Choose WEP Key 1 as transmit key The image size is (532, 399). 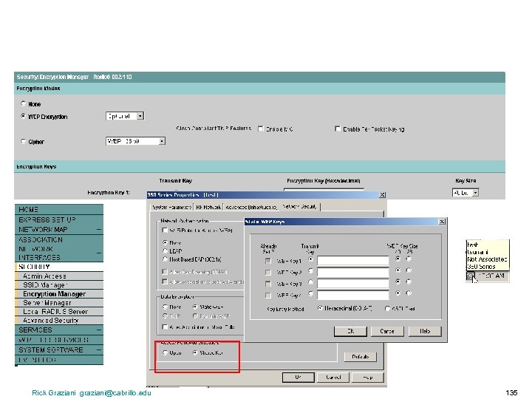click(x=310, y=259)
